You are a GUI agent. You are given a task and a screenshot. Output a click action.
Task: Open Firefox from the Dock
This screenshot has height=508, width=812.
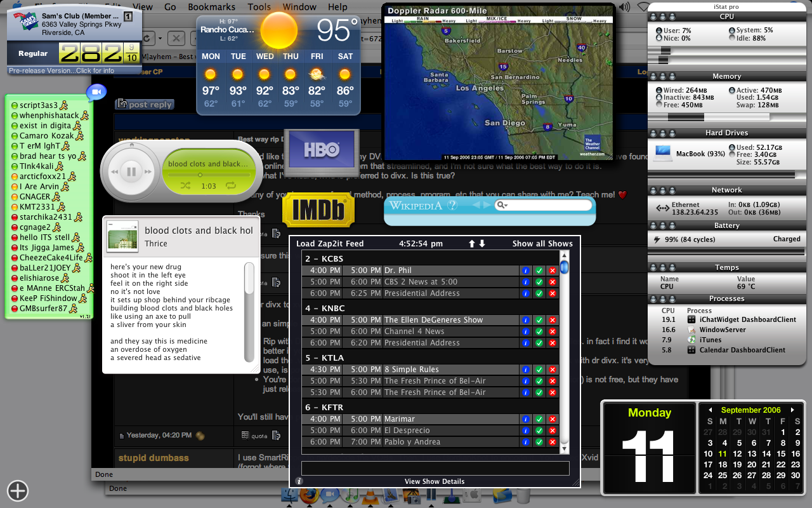(309, 495)
